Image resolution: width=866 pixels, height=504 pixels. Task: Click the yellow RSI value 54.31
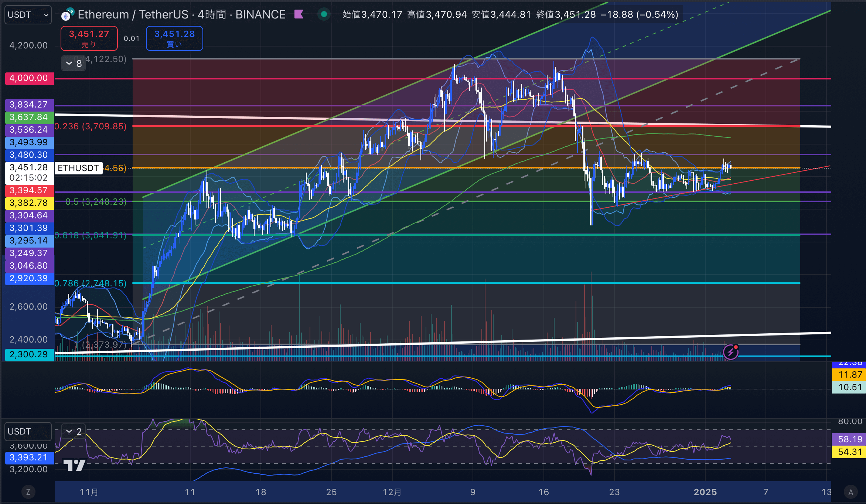tap(849, 452)
